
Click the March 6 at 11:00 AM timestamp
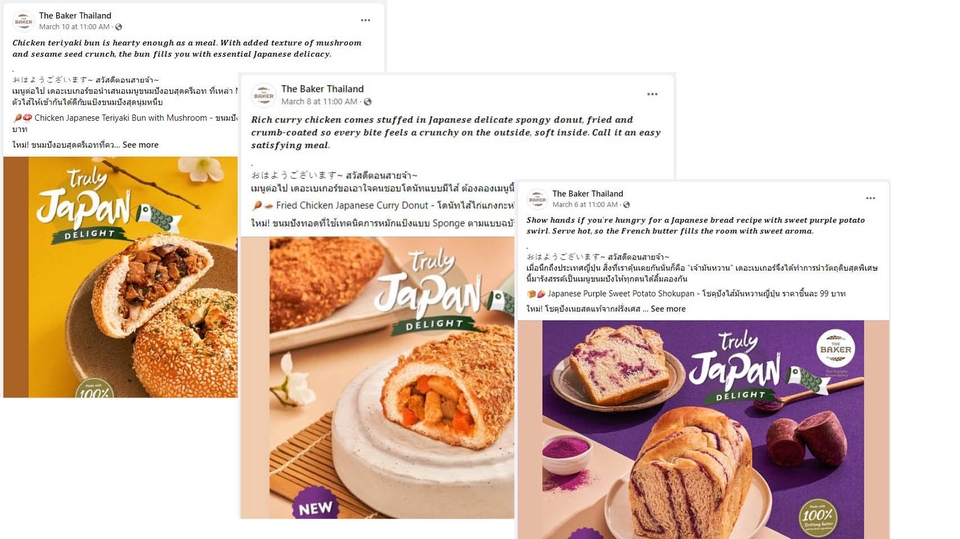pyautogui.click(x=585, y=205)
